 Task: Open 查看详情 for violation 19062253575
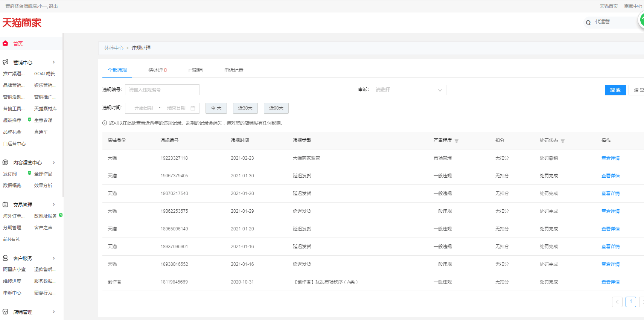click(x=610, y=211)
